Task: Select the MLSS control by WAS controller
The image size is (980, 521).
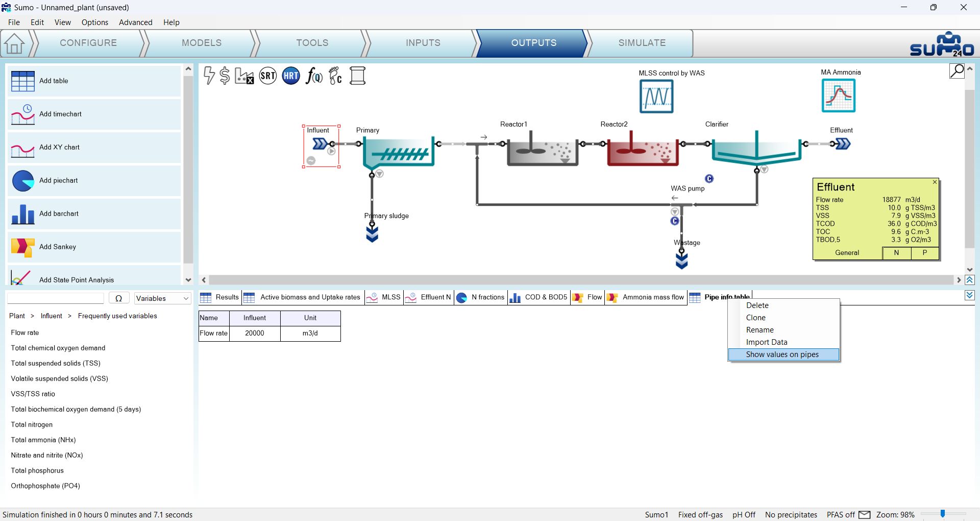Action: pyautogui.click(x=656, y=96)
